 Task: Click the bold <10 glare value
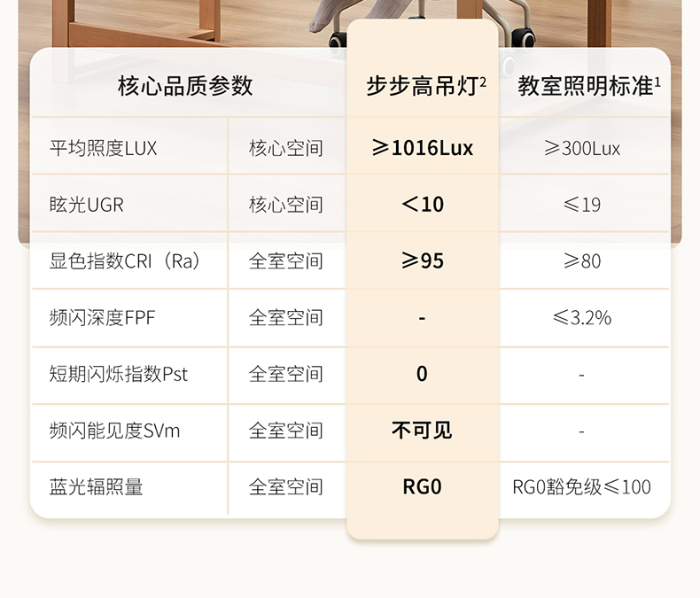click(422, 205)
